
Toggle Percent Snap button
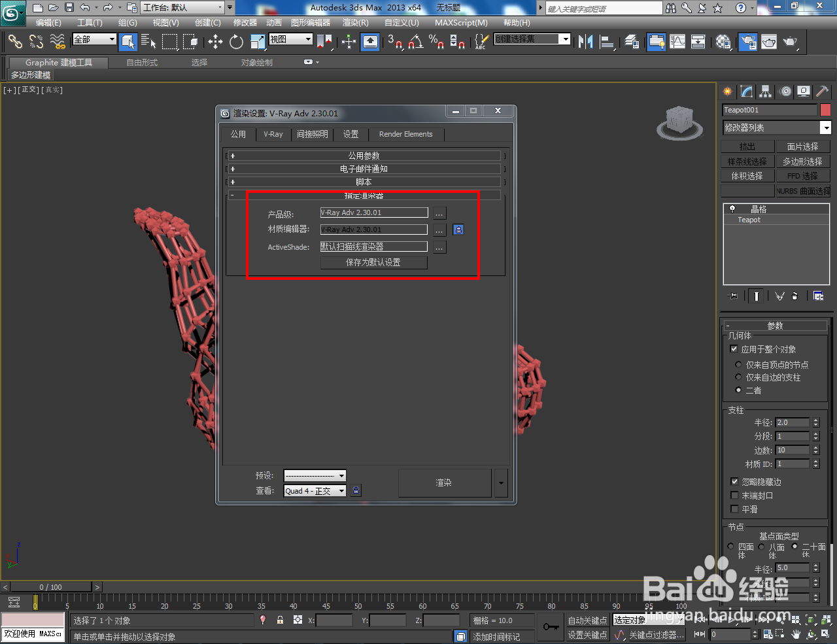[437, 42]
